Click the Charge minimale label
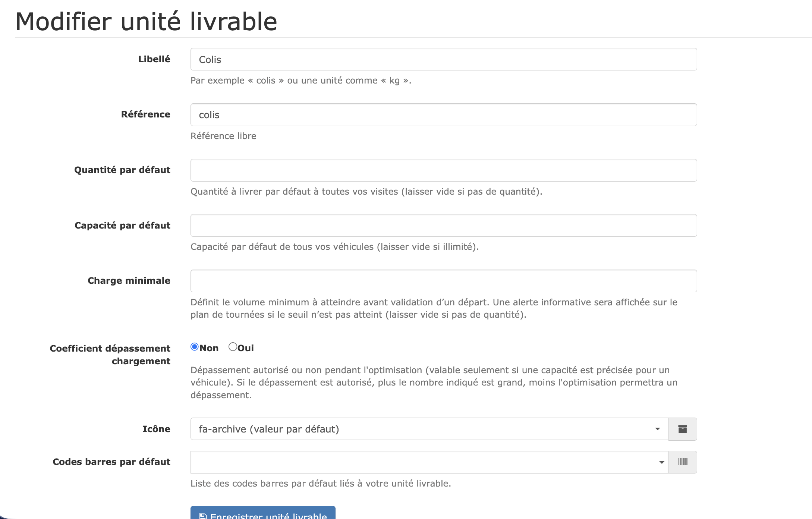Image resolution: width=812 pixels, height=519 pixels. [129, 281]
